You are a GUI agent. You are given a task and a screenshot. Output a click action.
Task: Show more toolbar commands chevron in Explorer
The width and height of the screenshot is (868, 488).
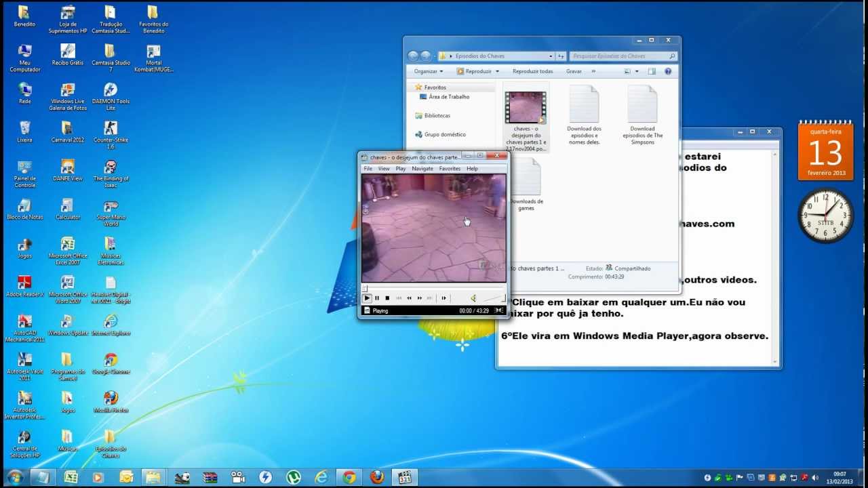click(x=593, y=71)
